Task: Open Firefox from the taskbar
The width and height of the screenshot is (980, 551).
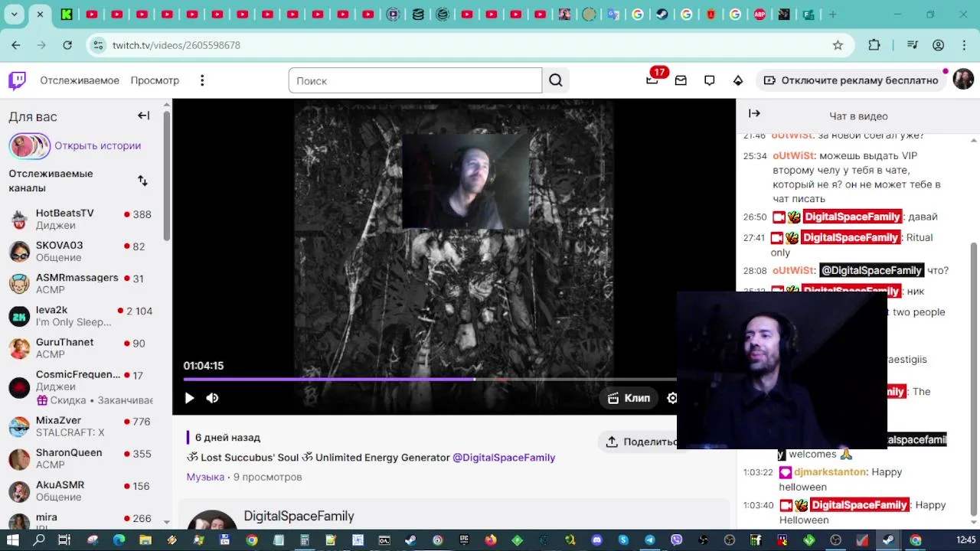Action: pyautogui.click(x=491, y=540)
